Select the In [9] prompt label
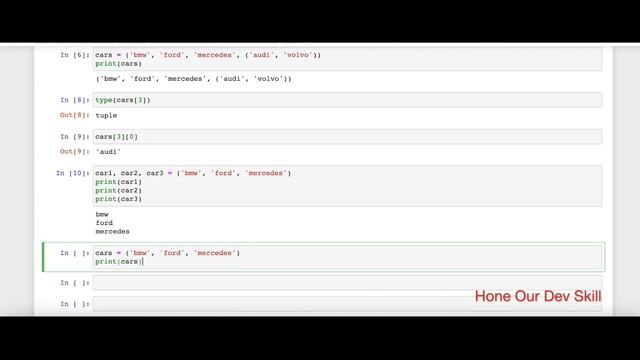Viewport: 640px width, 360px height. [75, 137]
